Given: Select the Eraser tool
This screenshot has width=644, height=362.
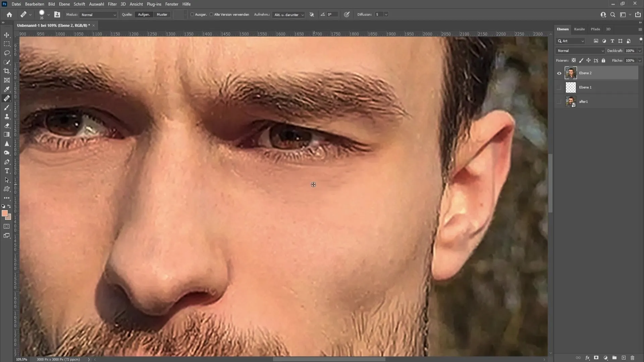Looking at the screenshot, I should 7,126.
